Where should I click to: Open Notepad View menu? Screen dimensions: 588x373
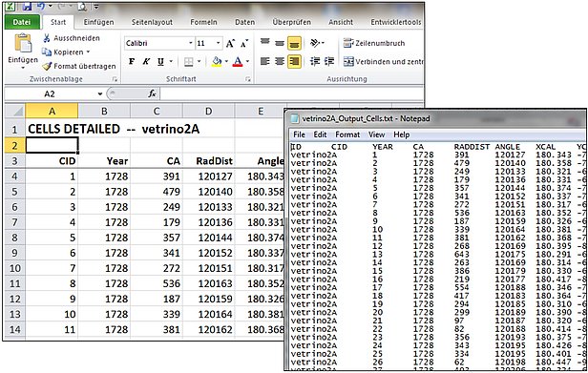(376, 135)
